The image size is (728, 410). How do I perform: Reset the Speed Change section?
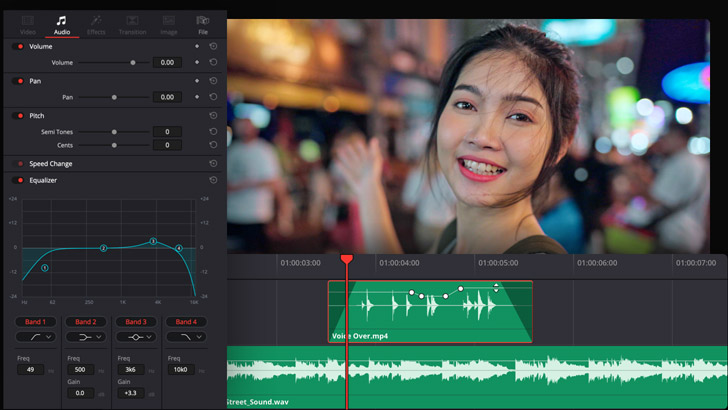coord(213,163)
